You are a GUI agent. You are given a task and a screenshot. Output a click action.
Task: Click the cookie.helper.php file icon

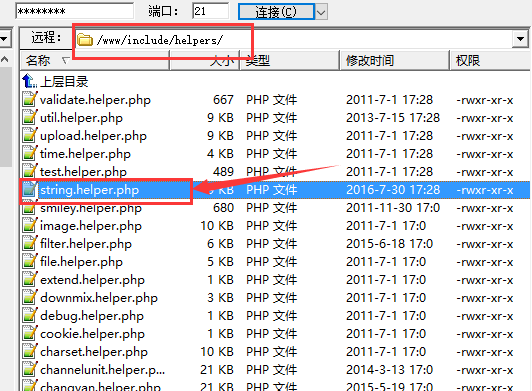(30, 333)
